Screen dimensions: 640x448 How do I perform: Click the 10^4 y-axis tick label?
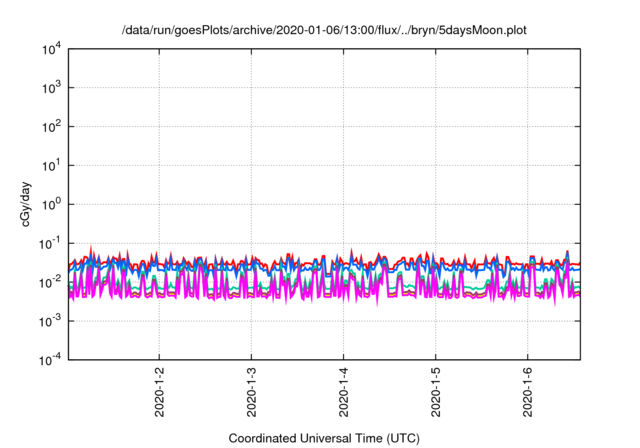point(50,49)
